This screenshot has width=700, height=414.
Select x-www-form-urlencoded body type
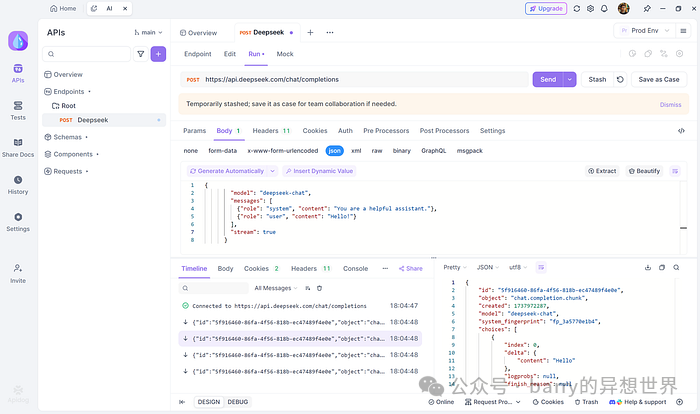coord(283,151)
